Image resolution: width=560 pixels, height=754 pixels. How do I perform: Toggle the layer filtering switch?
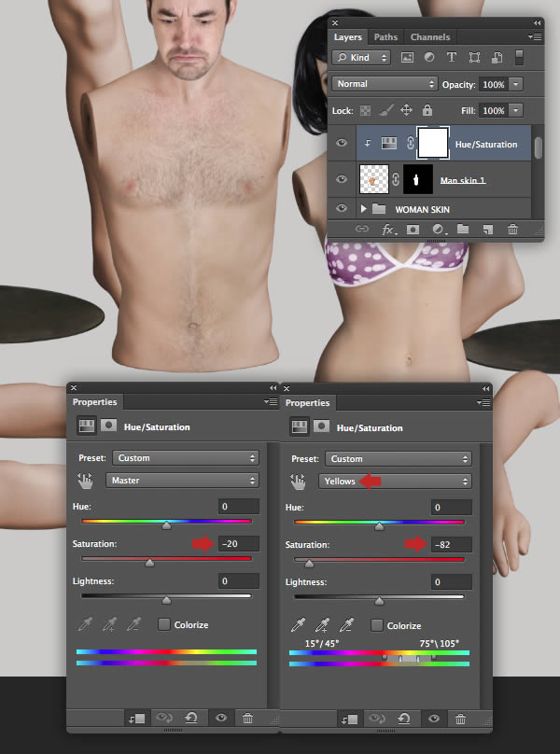click(519, 58)
